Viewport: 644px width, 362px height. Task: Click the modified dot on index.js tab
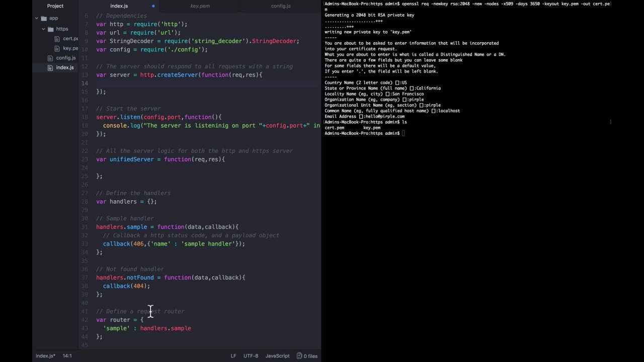point(153,6)
